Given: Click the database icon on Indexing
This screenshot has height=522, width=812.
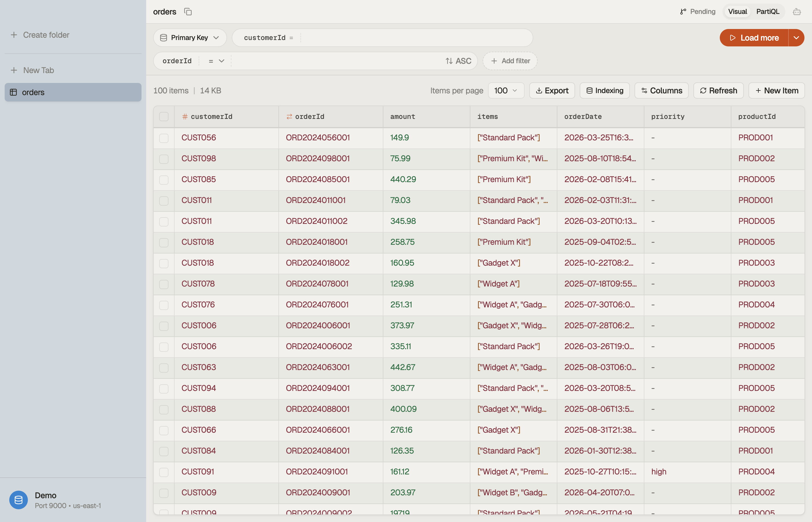Looking at the screenshot, I should click(589, 90).
